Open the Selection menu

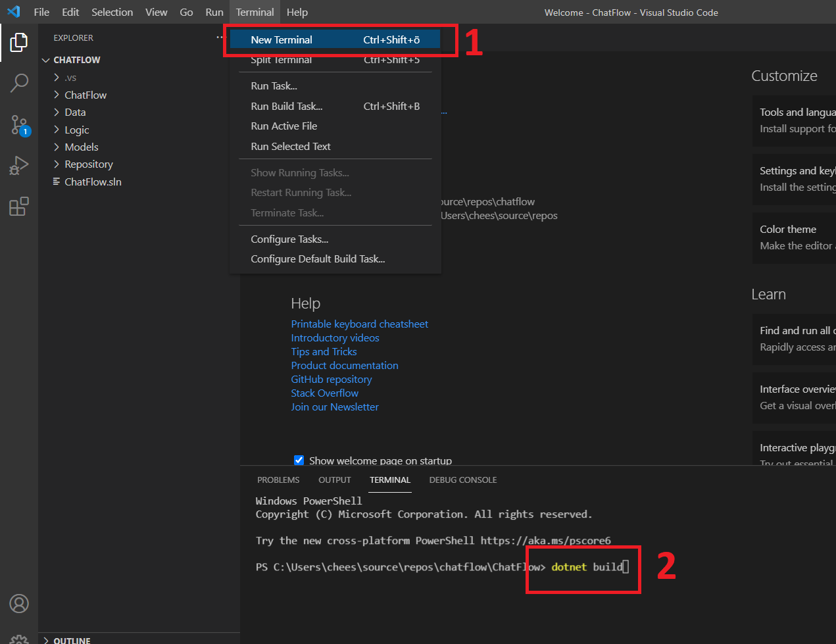[x=112, y=12]
